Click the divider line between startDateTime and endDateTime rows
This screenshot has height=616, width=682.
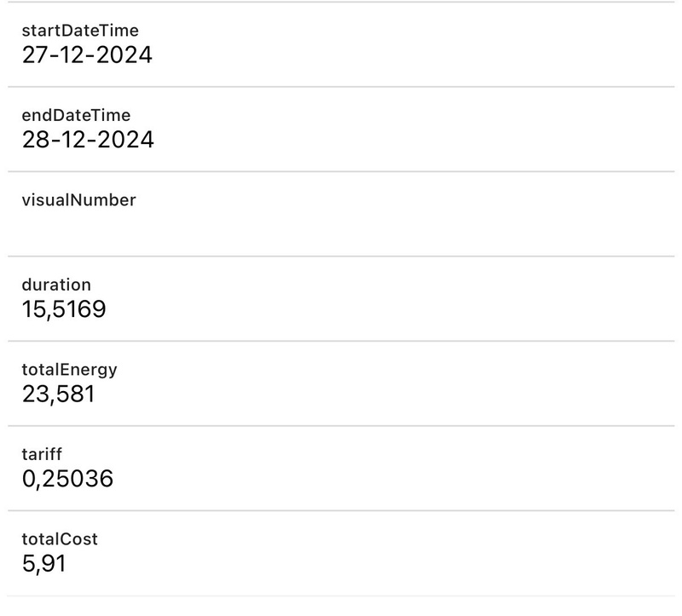coord(341,86)
